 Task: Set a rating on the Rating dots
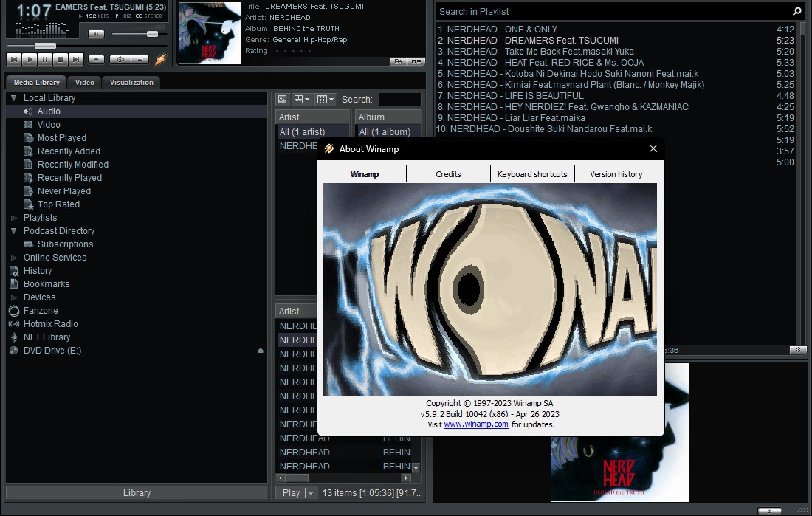(293, 51)
